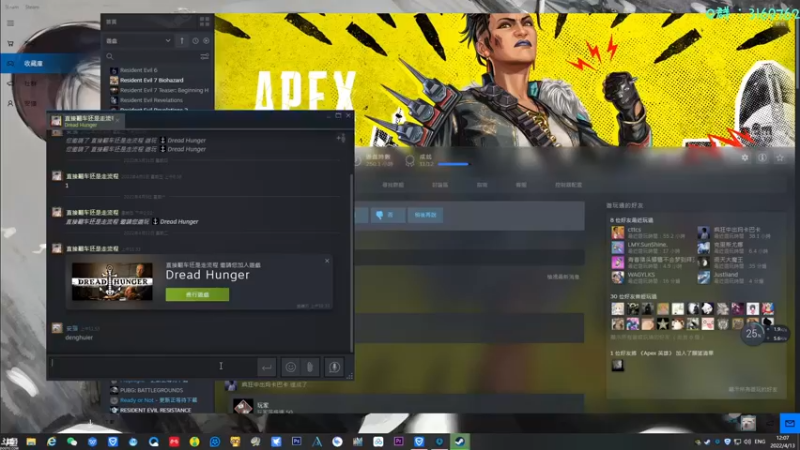Close the Dread Hunger chat tab
Viewport: 800px width, 450px height.
(x=117, y=120)
